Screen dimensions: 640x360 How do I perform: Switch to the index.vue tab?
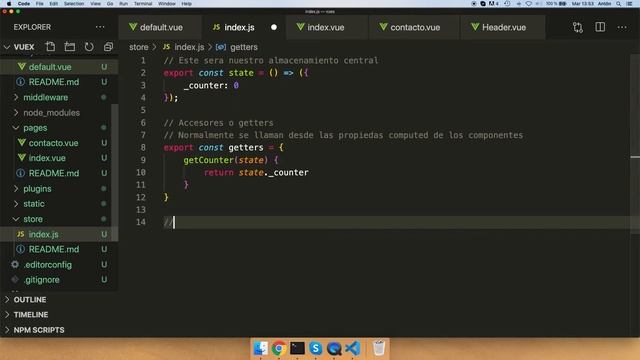[x=327, y=27]
